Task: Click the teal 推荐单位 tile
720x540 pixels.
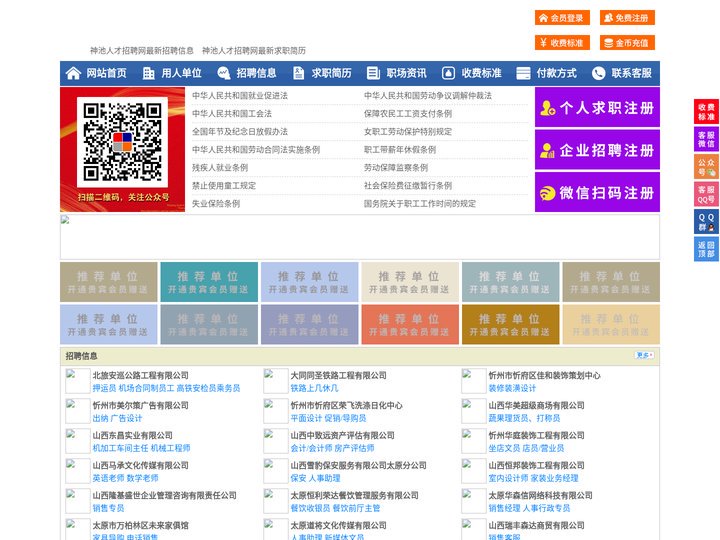Action: pyautogui.click(x=209, y=282)
